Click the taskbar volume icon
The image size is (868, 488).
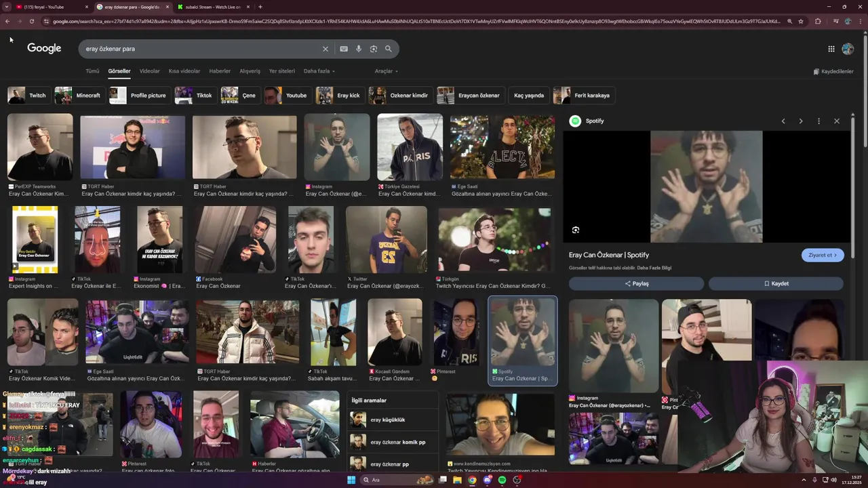point(834,480)
